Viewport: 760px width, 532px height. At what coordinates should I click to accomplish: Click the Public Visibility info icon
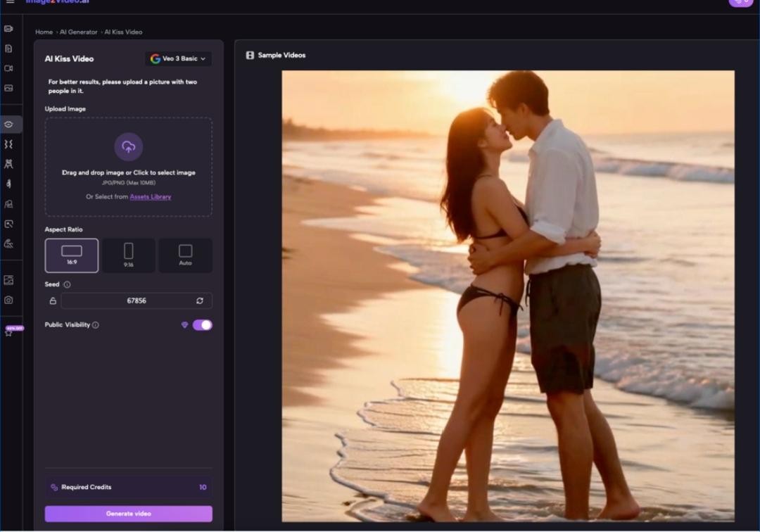tap(96, 325)
